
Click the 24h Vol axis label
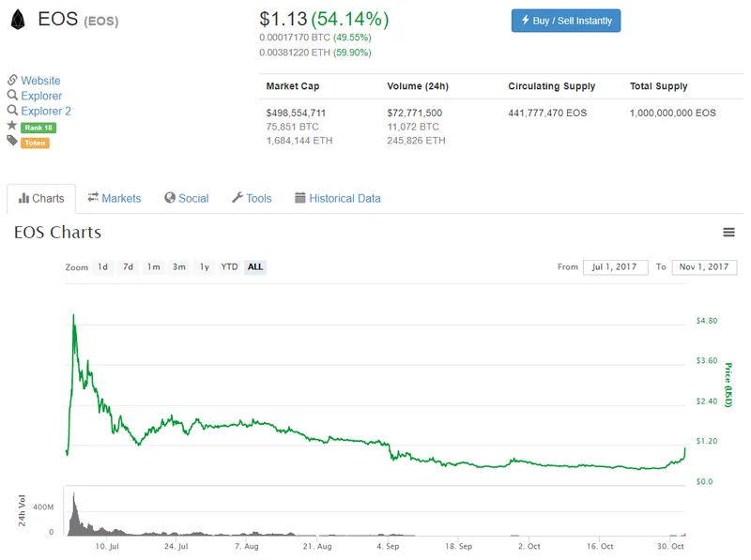[x=22, y=510]
